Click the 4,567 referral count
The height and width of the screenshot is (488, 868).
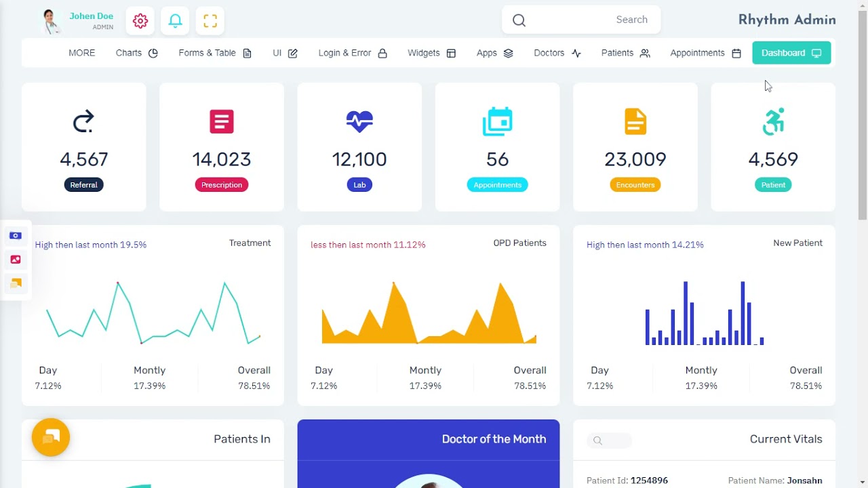point(84,159)
